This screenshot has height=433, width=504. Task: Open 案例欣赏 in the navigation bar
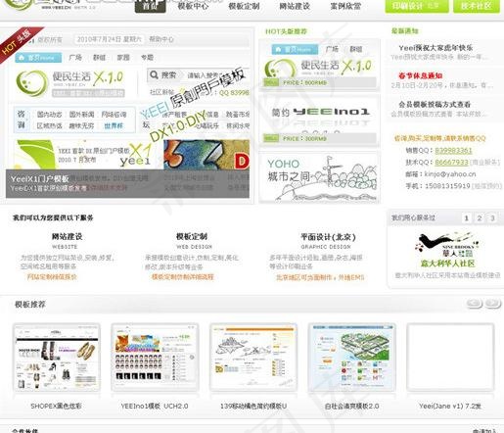(345, 6)
